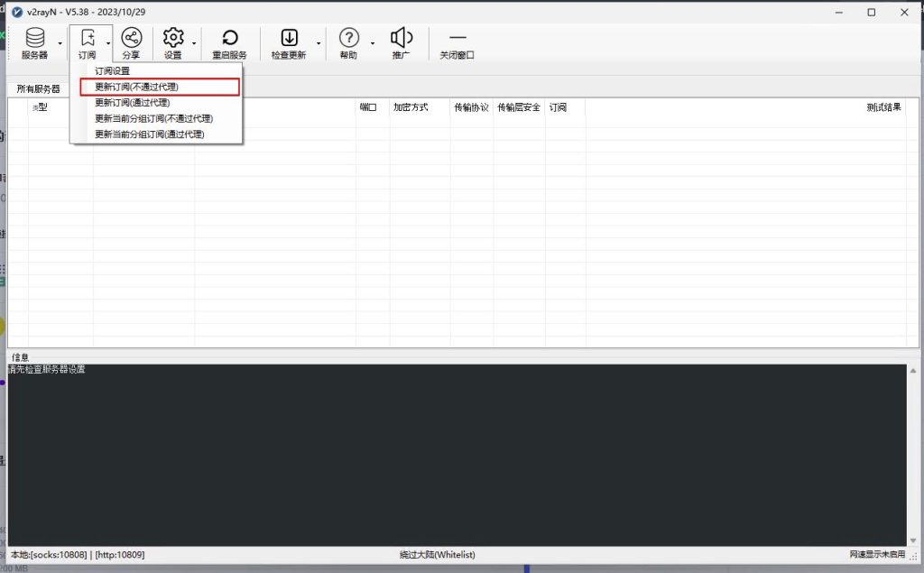Choose 更新订阅(不通过代理) menu item

(160, 87)
